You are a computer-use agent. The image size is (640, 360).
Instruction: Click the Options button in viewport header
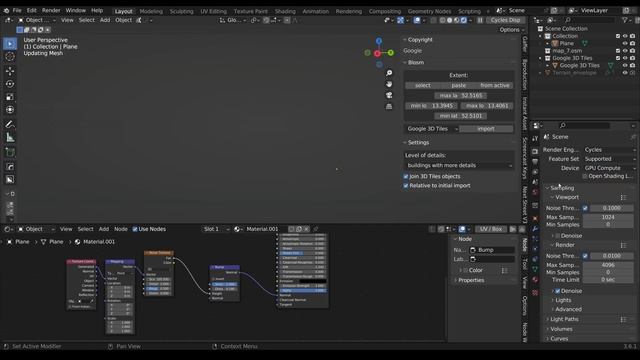coord(511,30)
